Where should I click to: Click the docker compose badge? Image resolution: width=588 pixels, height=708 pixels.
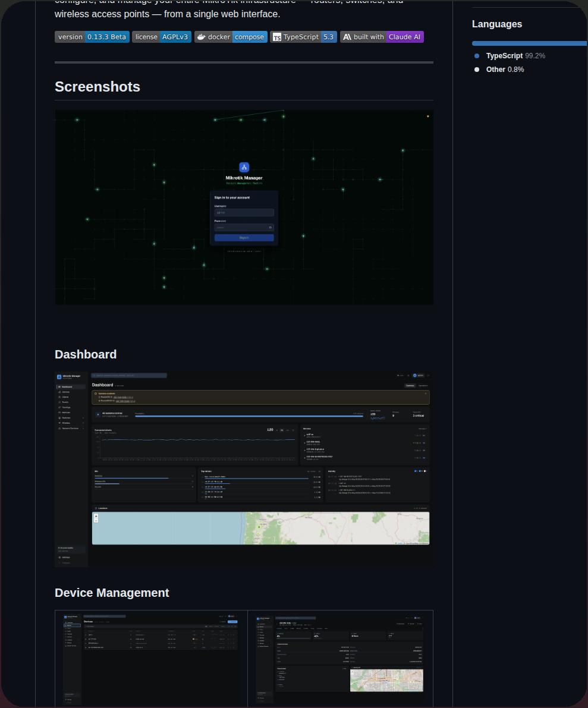point(231,37)
